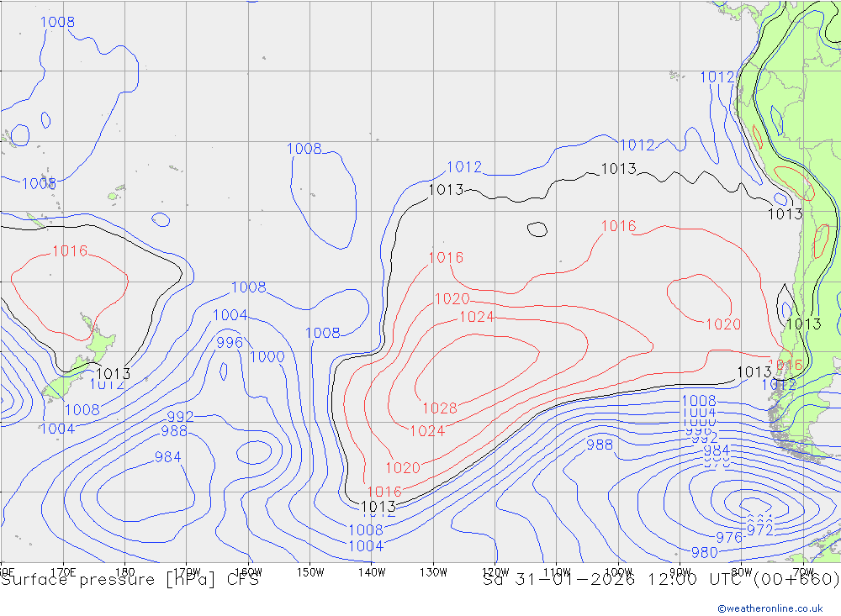Screen dimensions: 841x616
Task: Click the 972 low pressure label
Action: click(760, 530)
